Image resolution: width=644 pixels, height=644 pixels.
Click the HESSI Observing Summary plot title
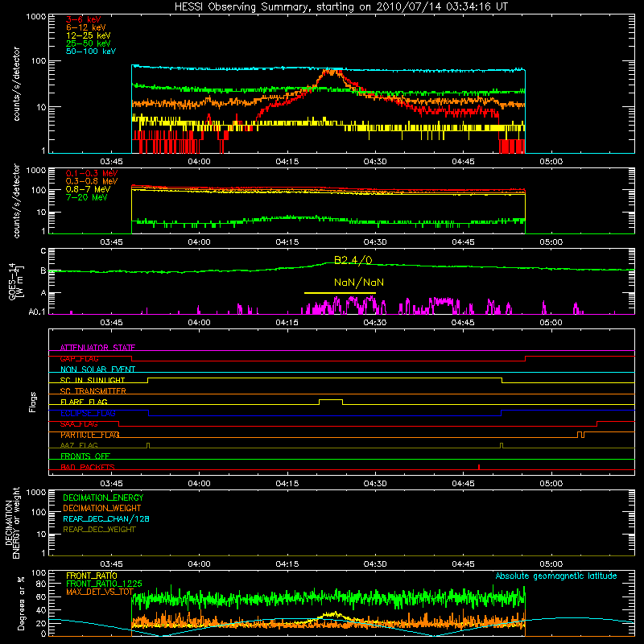[341, 7]
